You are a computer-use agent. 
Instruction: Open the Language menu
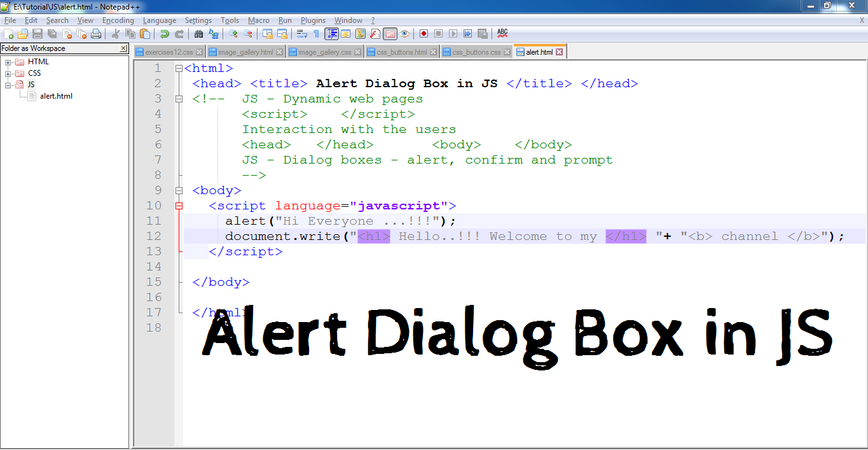coord(159,20)
